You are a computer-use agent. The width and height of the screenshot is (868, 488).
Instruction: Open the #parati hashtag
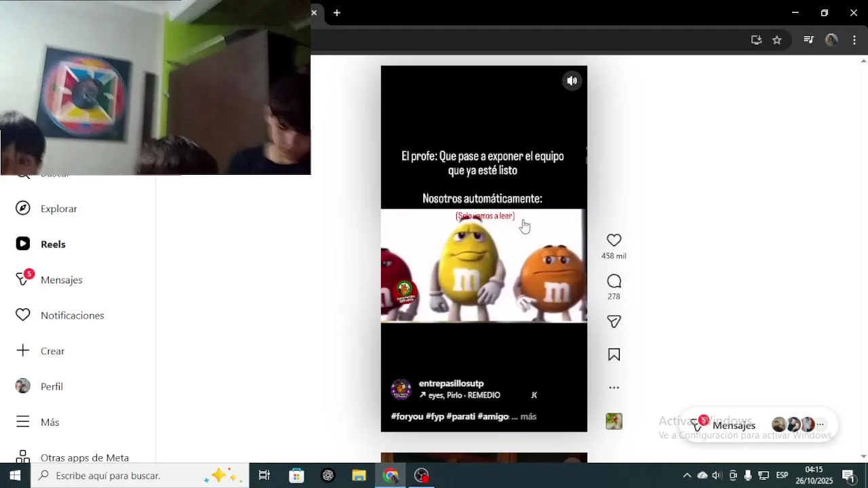[460, 416]
